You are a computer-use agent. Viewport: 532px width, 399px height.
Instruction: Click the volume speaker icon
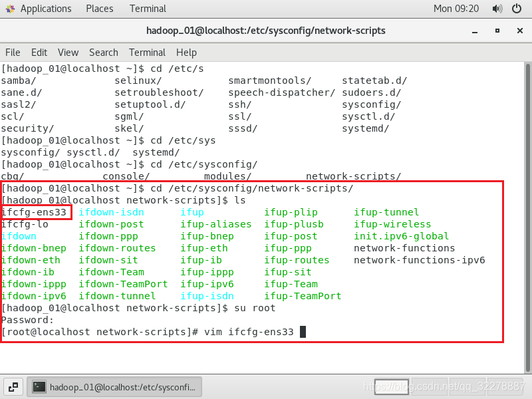tap(497, 9)
